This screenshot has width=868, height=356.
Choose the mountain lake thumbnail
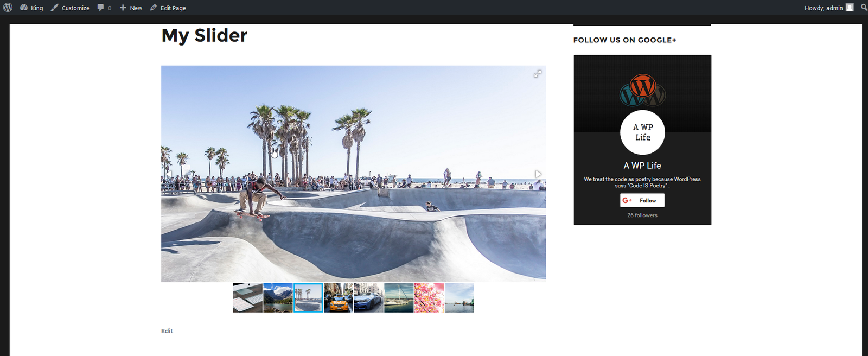[278, 298]
